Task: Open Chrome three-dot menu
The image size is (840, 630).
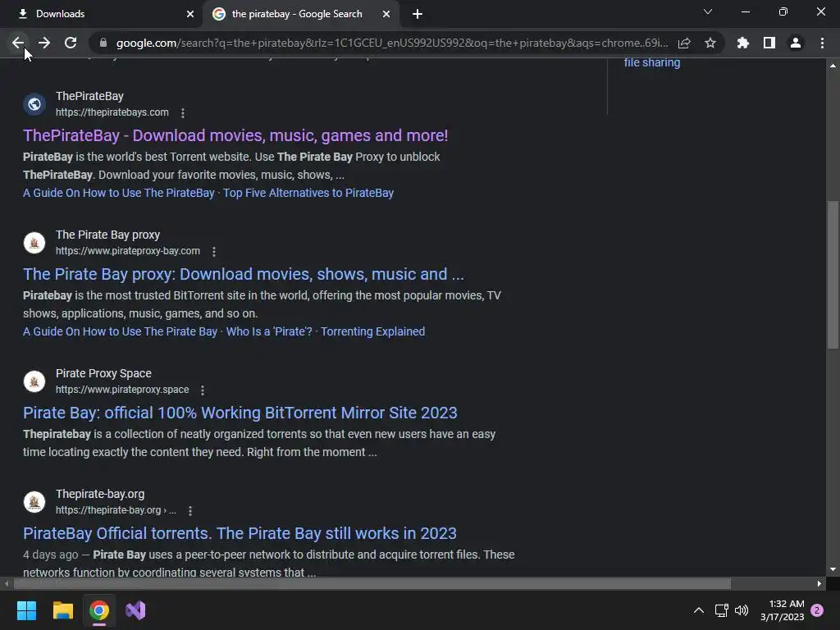Action: tap(822, 43)
